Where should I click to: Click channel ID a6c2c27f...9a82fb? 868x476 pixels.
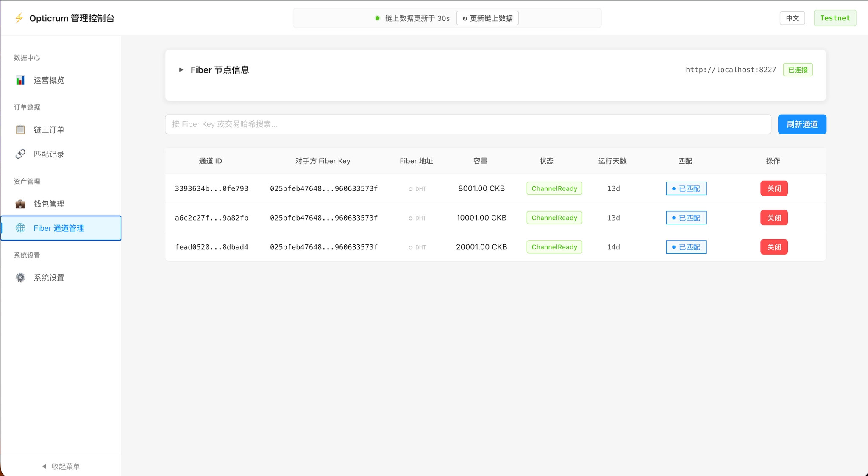(x=211, y=218)
